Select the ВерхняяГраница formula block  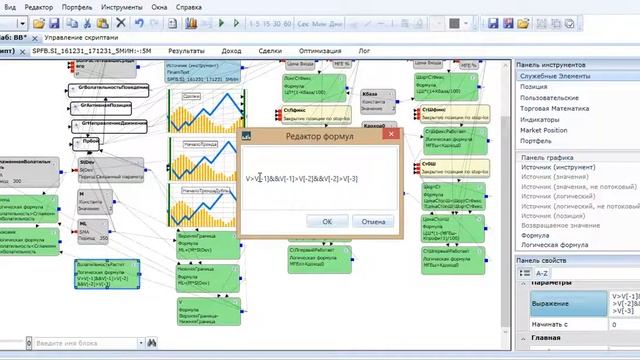(208, 245)
